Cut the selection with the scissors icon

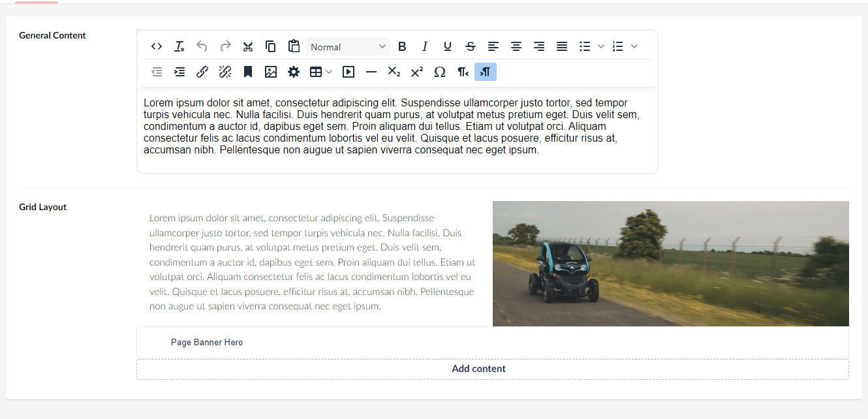coord(248,46)
